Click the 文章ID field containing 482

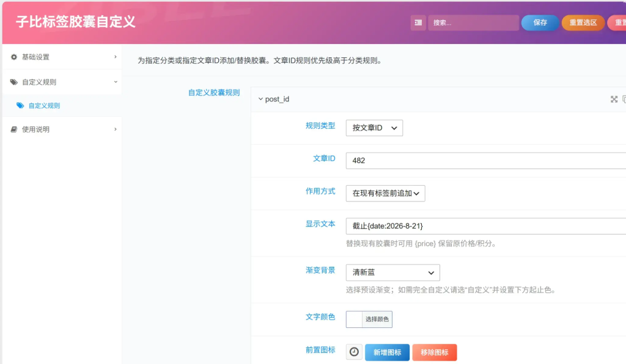point(486,161)
